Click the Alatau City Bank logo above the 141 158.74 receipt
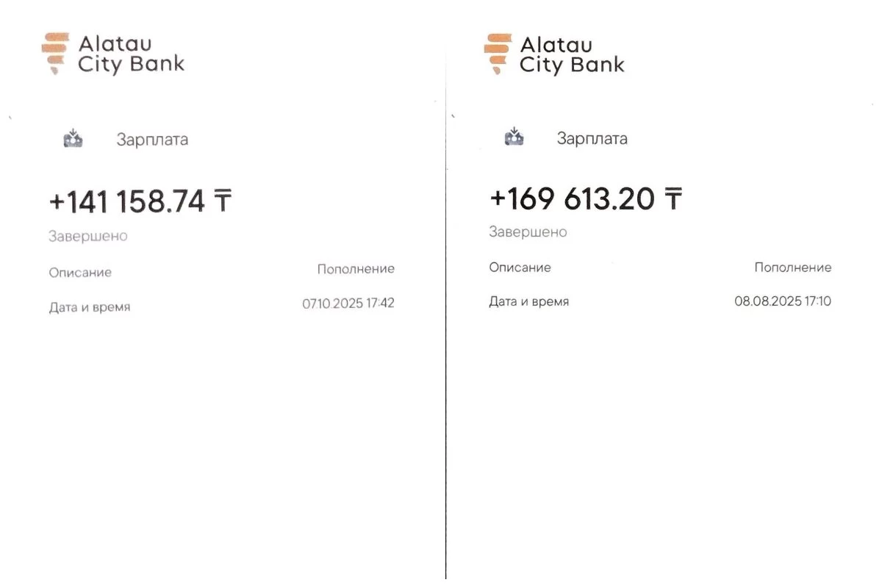882x588 pixels. click(112, 54)
